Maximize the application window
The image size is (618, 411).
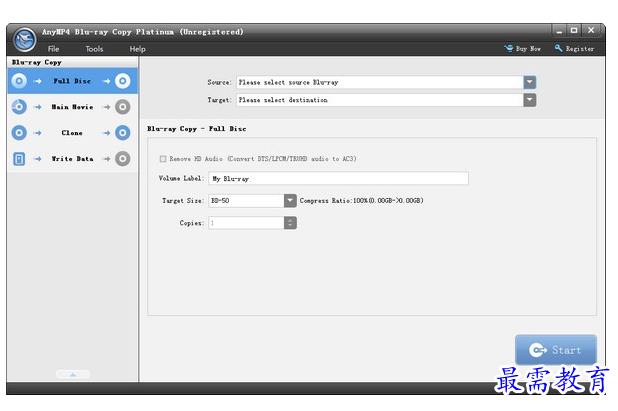point(574,30)
